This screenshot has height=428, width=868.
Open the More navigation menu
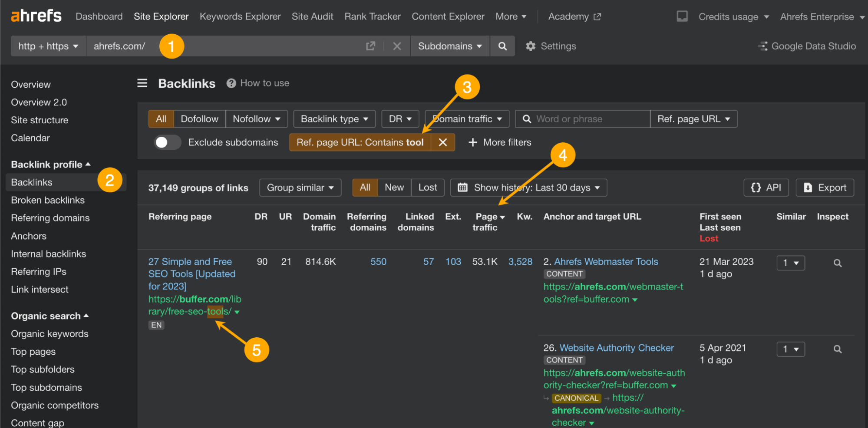[x=511, y=16]
